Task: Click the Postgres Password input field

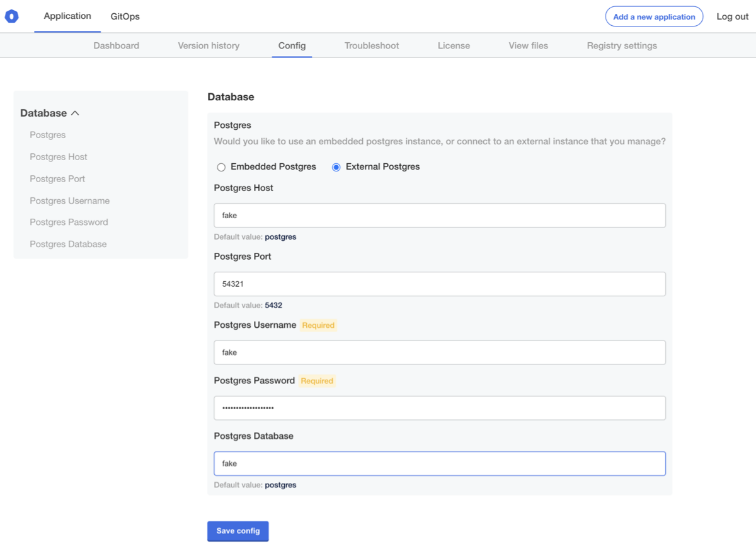Action: point(439,408)
